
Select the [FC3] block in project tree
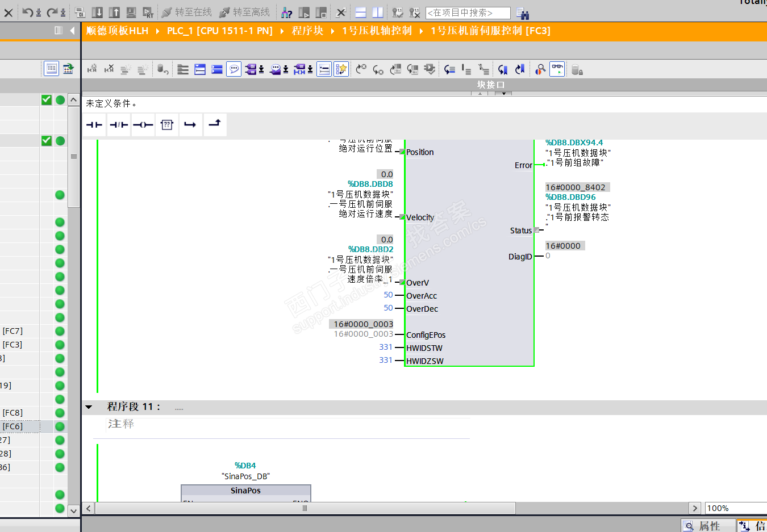(x=12, y=345)
